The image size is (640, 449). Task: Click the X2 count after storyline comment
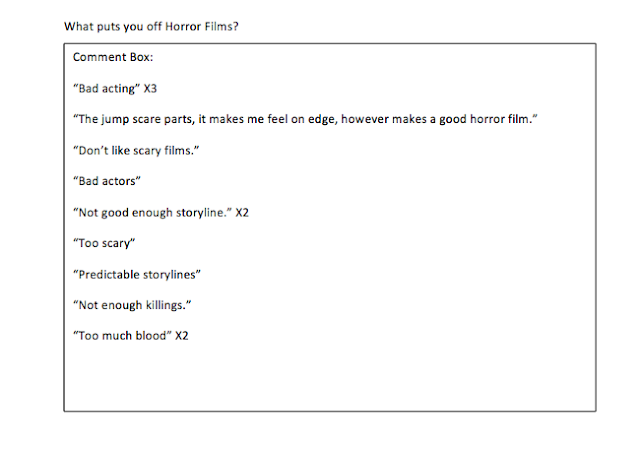[242, 213]
